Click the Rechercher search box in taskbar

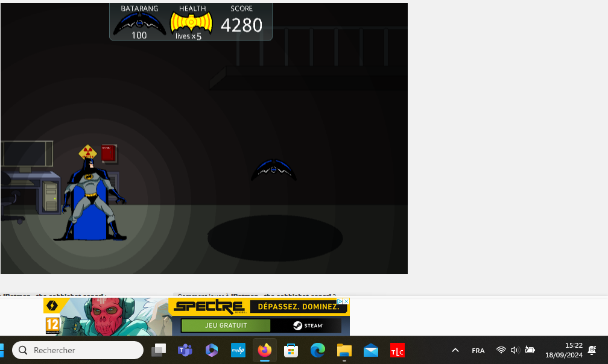[78, 350]
